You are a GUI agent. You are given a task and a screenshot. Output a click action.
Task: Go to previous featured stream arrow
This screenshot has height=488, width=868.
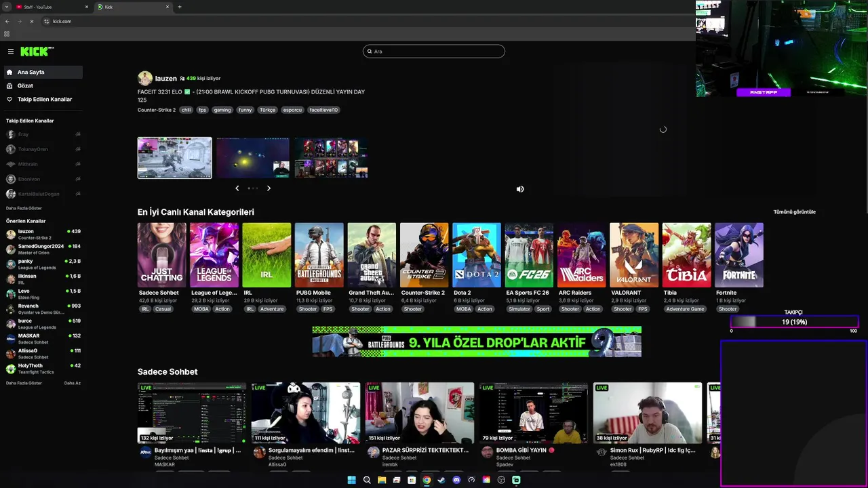(x=237, y=188)
